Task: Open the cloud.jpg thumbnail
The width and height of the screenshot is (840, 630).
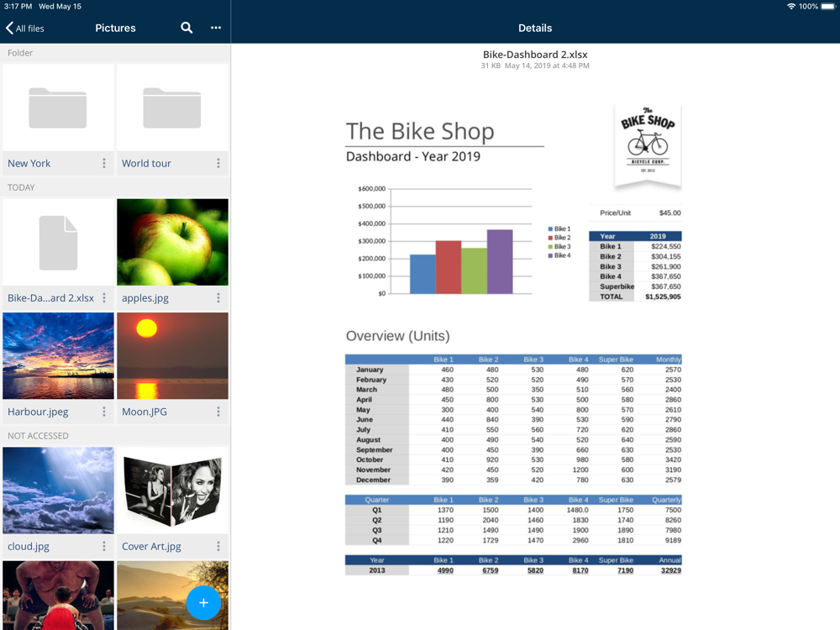Action: coord(58,491)
